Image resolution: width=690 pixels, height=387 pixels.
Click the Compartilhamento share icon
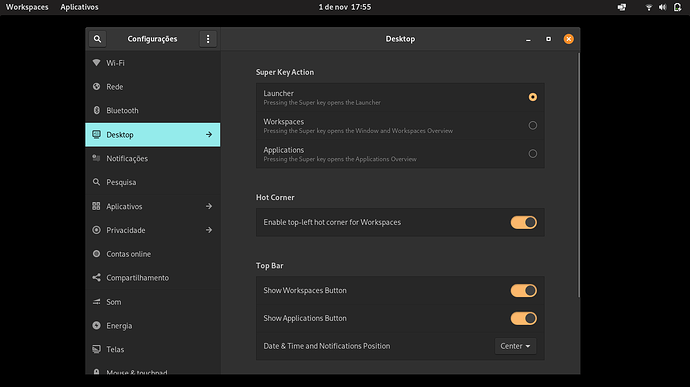[x=96, y=277]
